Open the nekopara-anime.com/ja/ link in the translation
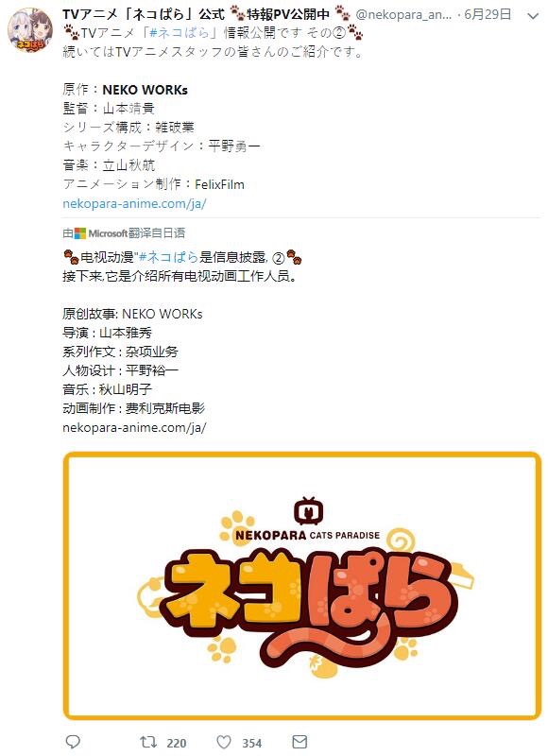Screen dimensions: 548x756 click(x=134, y=428)
